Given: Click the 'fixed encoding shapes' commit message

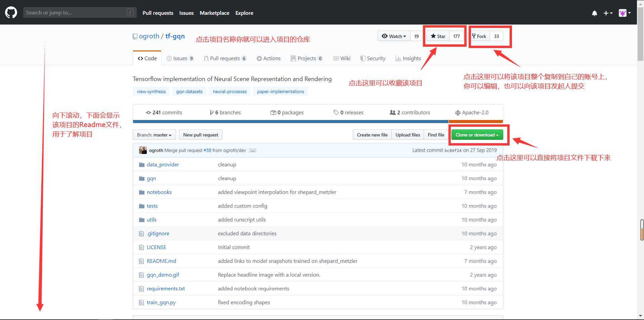Looking at the screenshot, I should pyautogui.click(x=244, y=302).
